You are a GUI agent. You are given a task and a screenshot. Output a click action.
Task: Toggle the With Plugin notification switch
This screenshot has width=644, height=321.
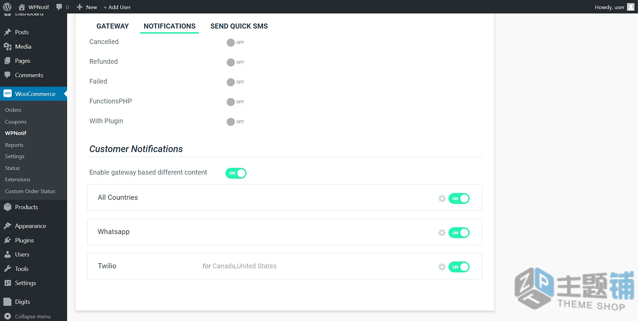(x=235, y=122)
